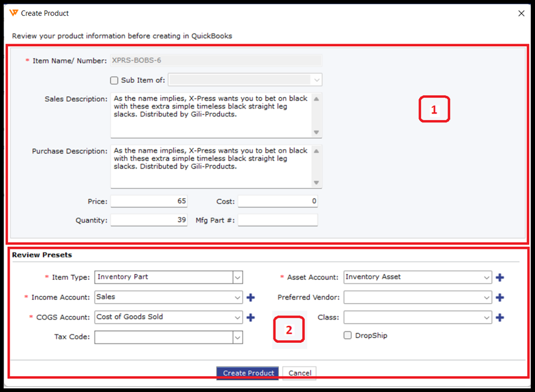
Task: Add new Preferred Vendor with plus icon
Action: [500, 297]
